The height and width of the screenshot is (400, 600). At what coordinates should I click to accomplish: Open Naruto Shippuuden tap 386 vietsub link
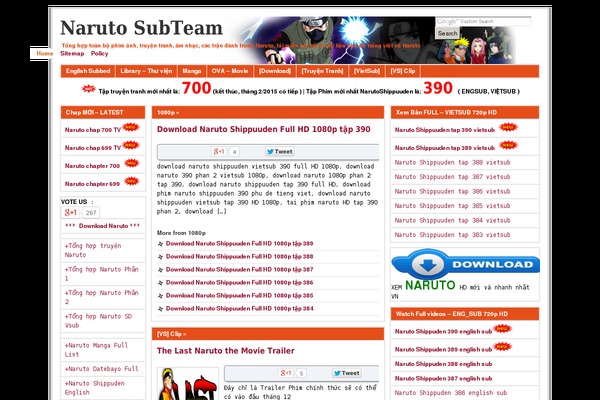tap(452, 191)
